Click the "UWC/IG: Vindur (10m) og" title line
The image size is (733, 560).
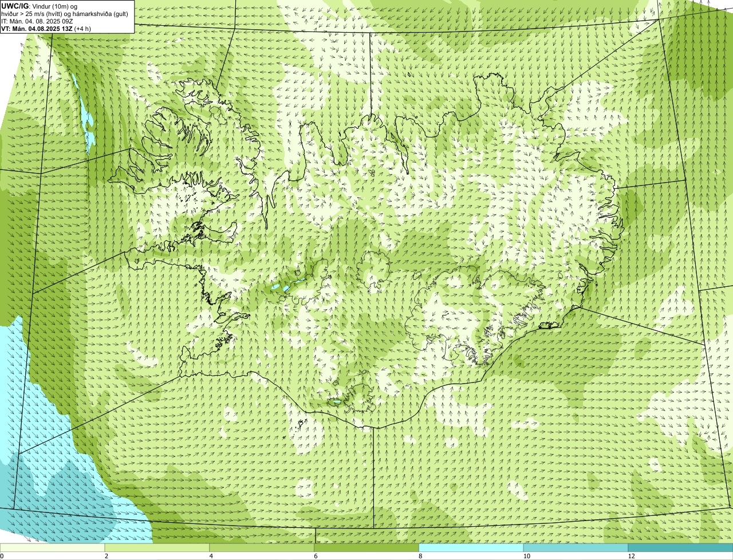pos(39,6)
